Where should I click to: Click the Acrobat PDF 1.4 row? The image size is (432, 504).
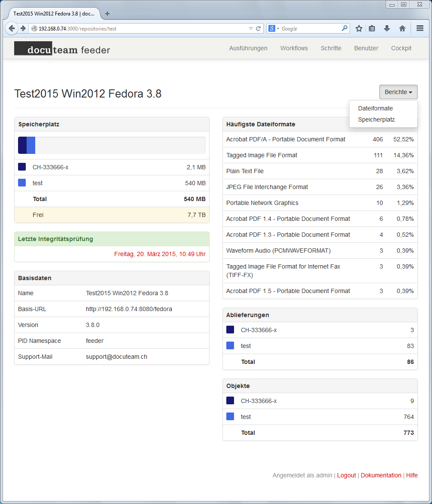point(320,219)
